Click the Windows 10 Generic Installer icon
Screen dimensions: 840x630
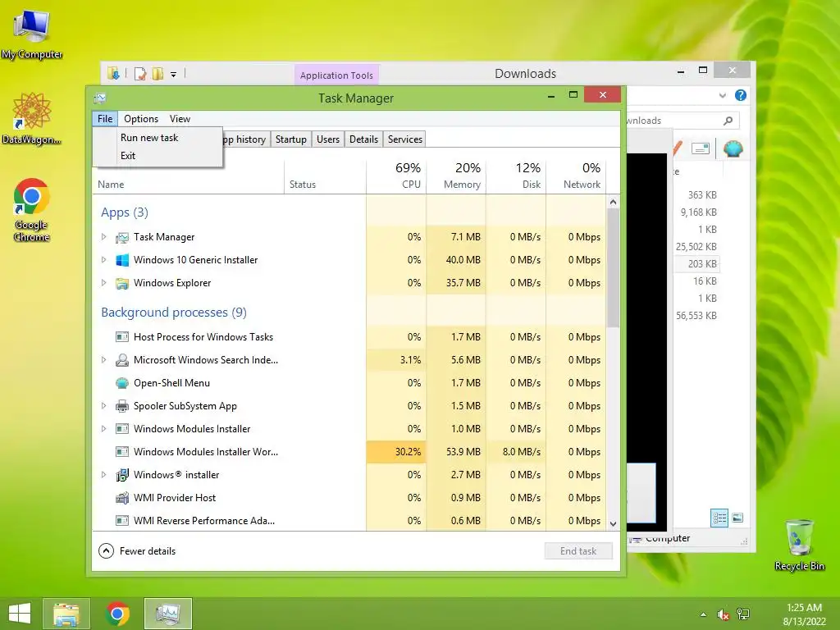click(x=122, y=260)
